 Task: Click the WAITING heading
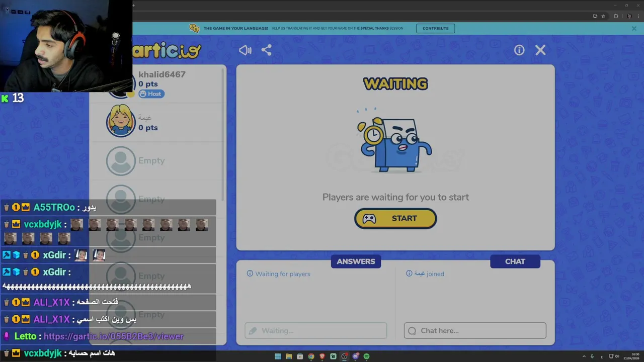(395, 84)
